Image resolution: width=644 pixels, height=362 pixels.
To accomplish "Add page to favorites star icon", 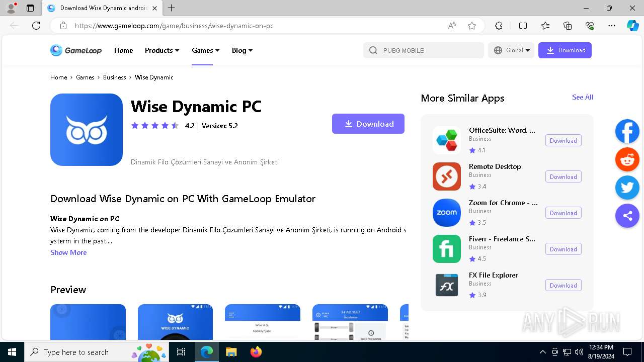I will click(472, 26).
